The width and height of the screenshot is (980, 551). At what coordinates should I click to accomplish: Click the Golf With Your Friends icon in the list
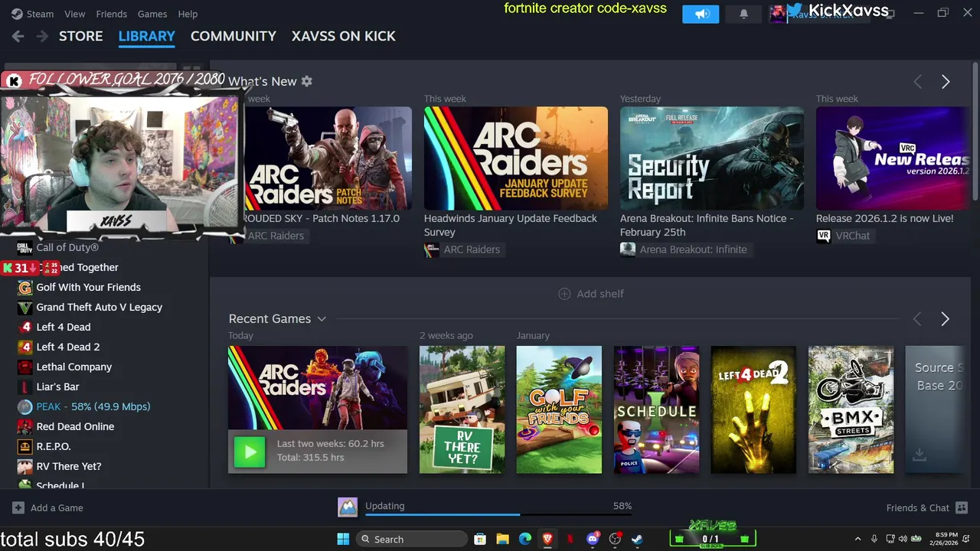[25, 287]
